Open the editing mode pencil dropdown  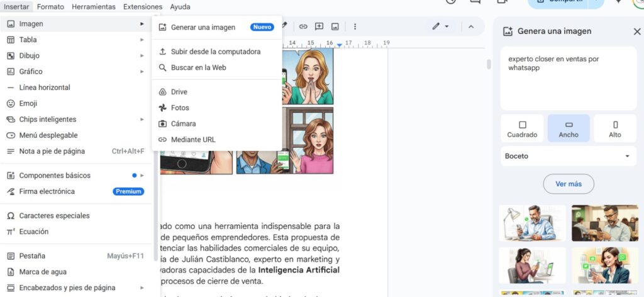pos(440,26)
